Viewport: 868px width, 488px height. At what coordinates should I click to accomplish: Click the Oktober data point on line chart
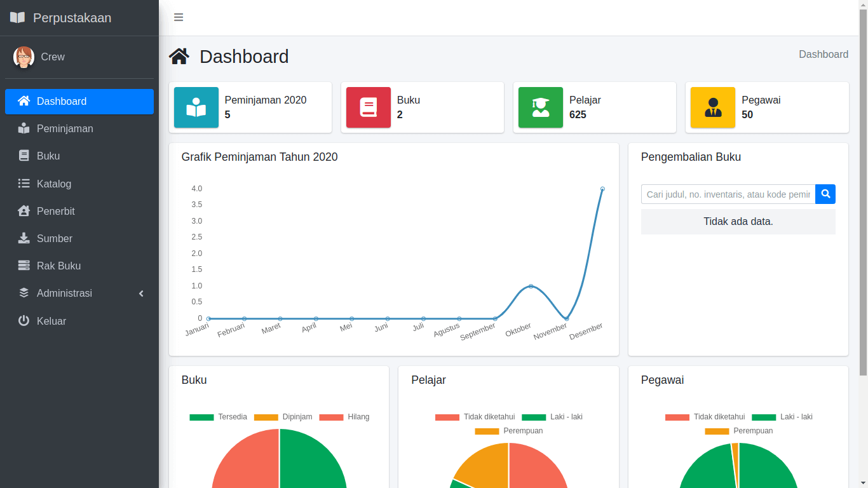tap(531, 286)
